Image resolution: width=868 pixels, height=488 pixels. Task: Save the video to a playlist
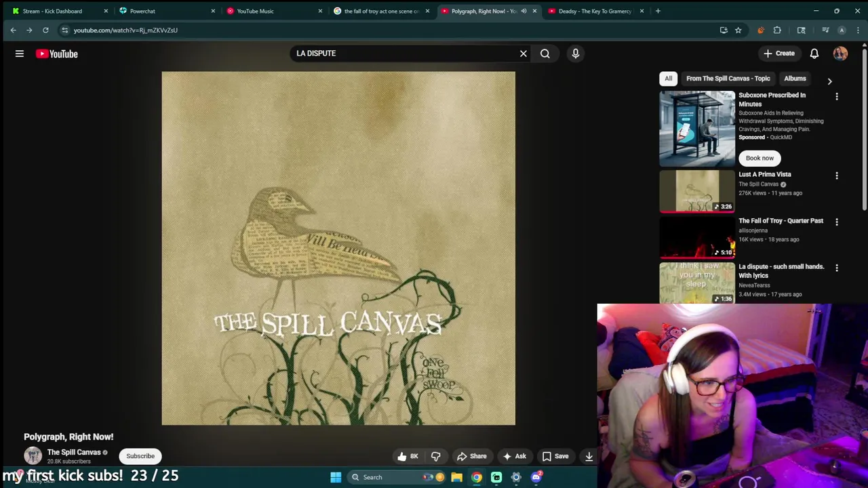coord(555,456)
